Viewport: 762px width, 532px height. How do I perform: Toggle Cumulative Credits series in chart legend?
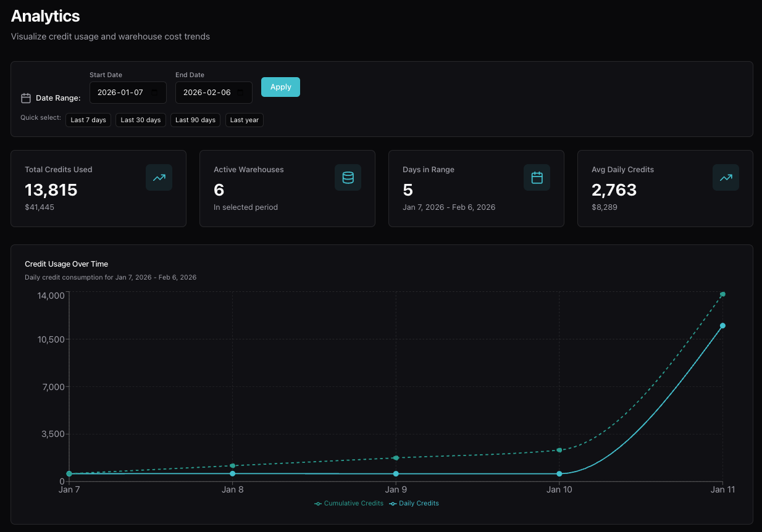coord(350,504)
